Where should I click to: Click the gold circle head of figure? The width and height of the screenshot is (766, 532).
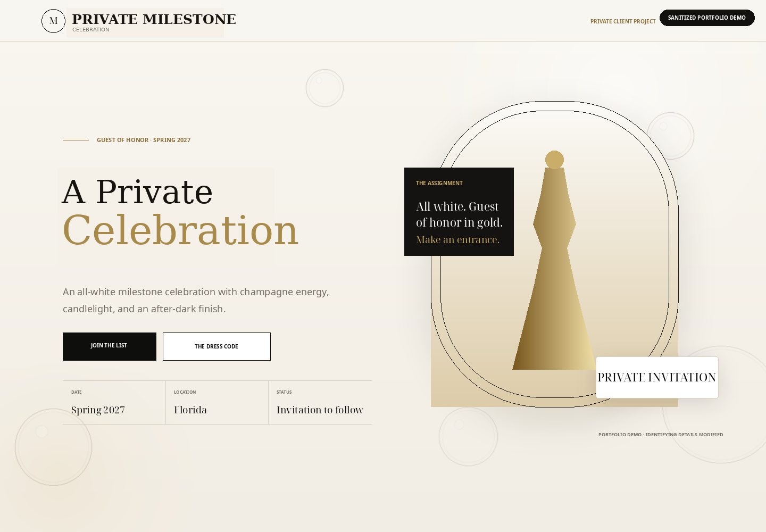pos(554,160)
